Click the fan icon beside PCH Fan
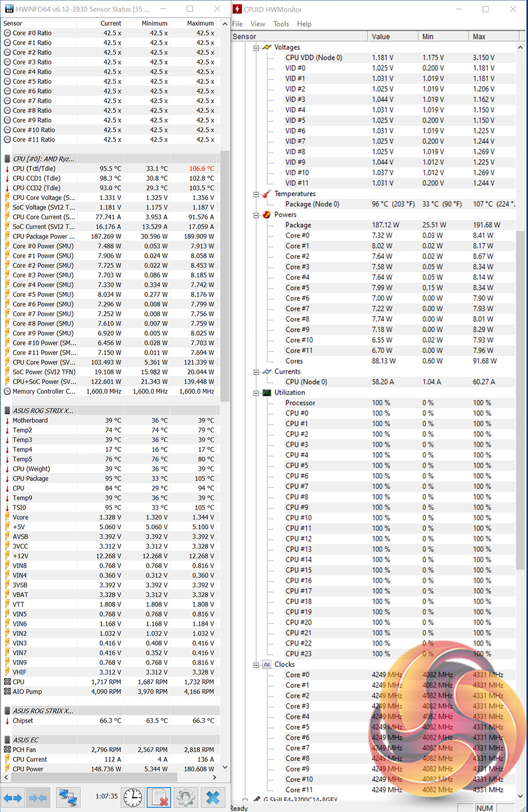The height and width of the screenshot is (812, 528). tap(7, 749)
